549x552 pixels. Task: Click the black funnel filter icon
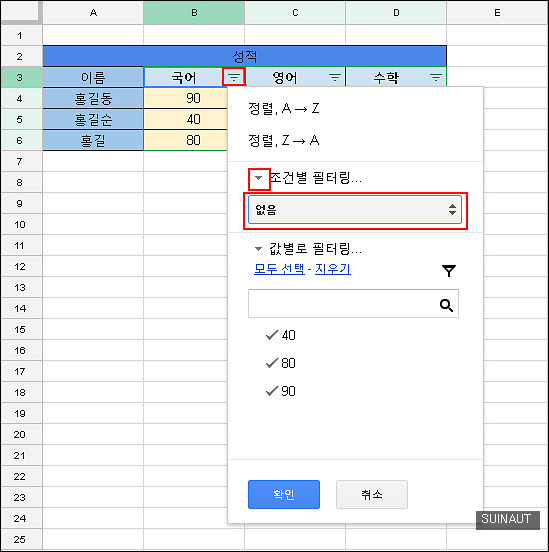[449, 271]
